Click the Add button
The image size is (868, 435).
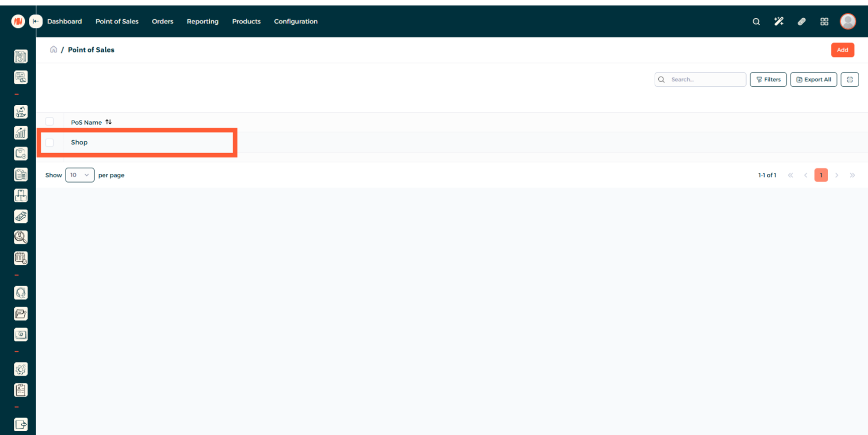843,50
